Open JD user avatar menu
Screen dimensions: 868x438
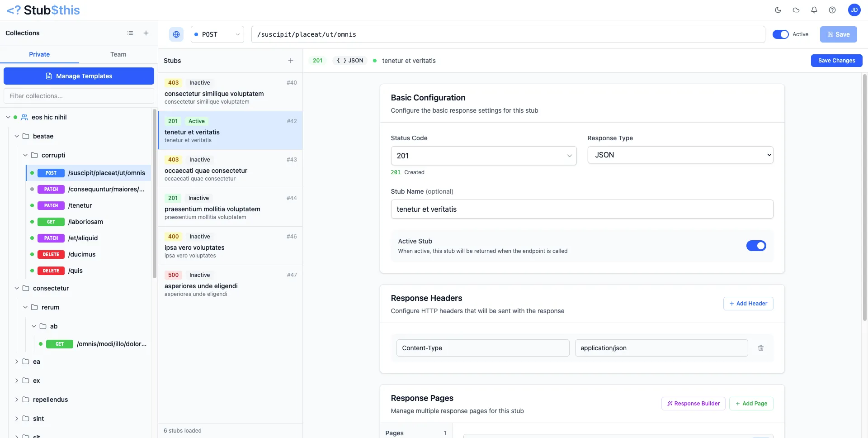[854, 10]
